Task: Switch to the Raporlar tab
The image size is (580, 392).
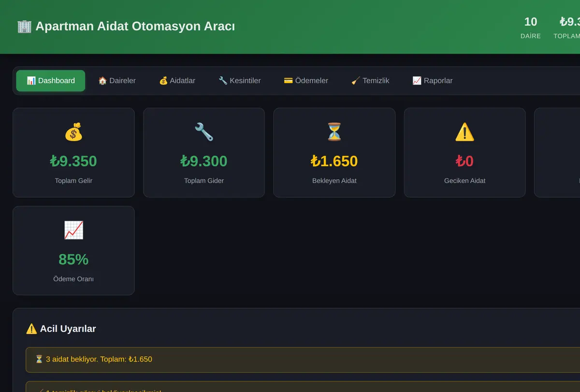Action: tap(433, 81)
